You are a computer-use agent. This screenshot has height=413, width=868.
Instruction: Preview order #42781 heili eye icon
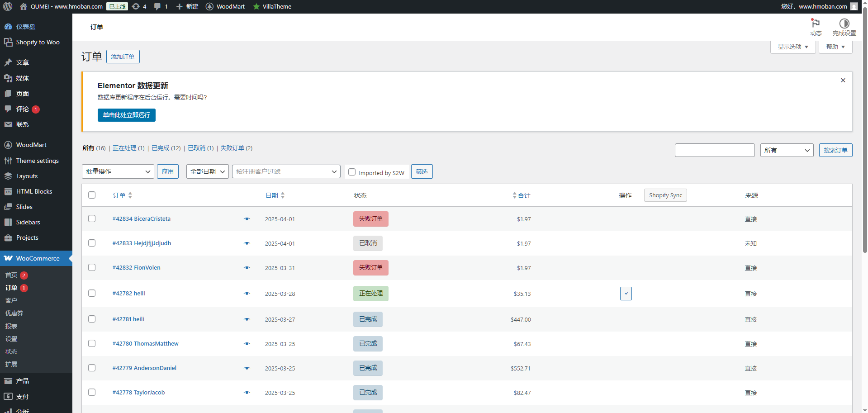pyautogui.click(x=247, y=319)
